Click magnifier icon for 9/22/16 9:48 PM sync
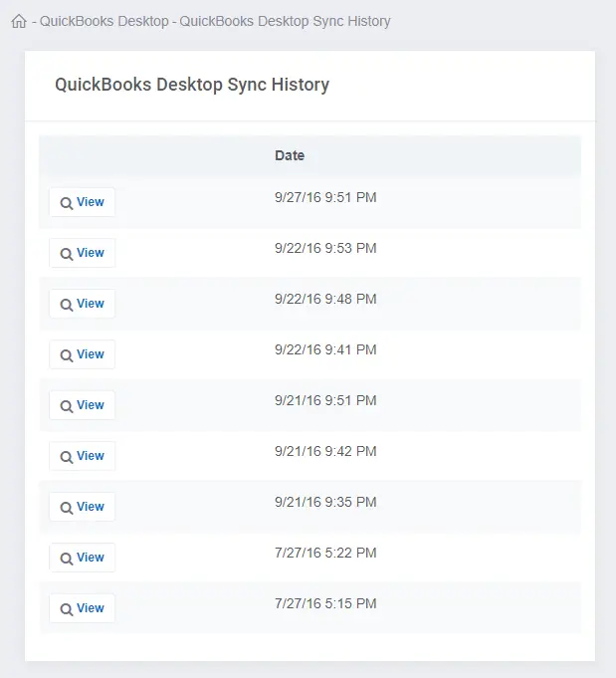This screenshot has height=678, width=616. click(66, 305)
